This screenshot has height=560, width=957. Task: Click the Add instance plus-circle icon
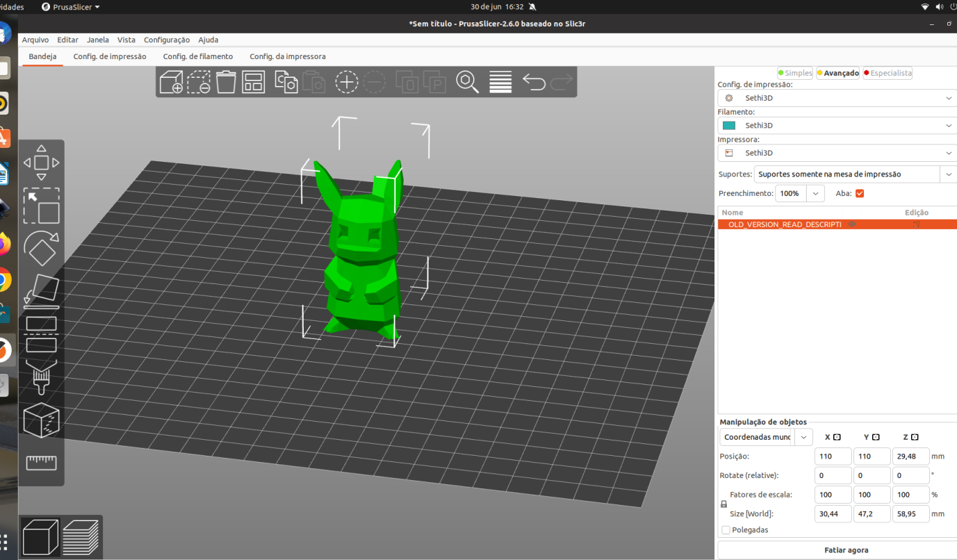[x=347, y=82]
